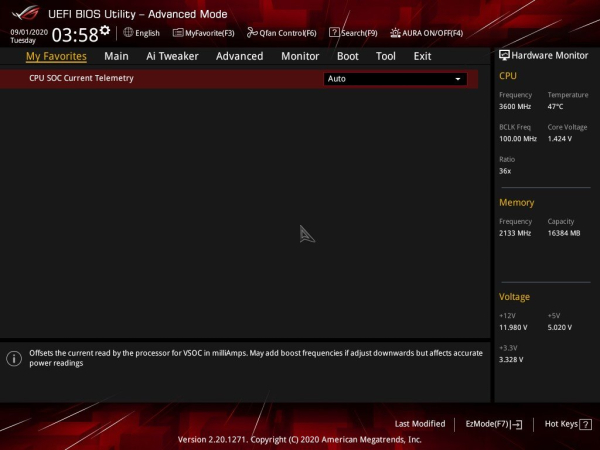Screen dimensions: 600x450
Task: Select the Advanced tab
Action: [240, 56]
